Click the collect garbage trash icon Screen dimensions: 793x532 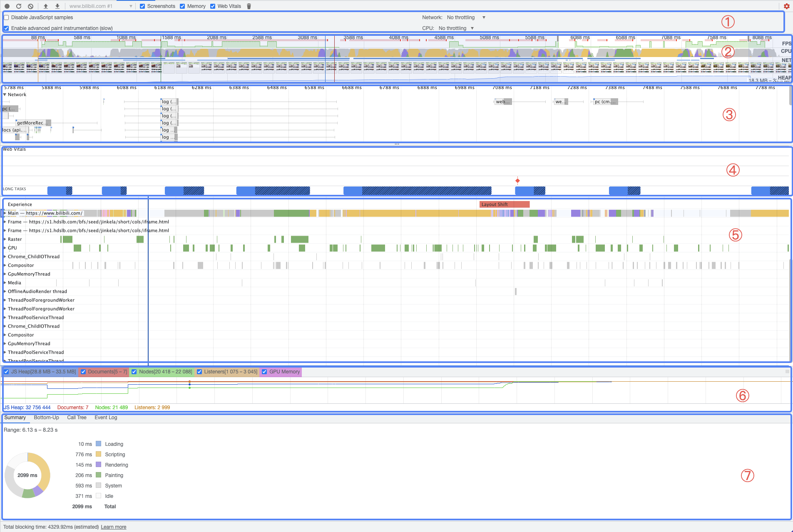pos(249,6)
